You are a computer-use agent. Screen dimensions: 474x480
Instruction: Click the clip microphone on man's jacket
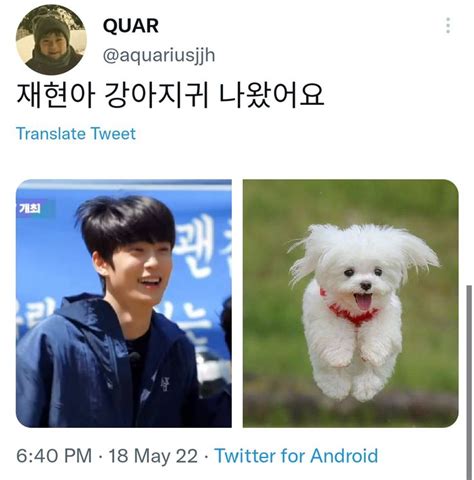click(x=135, y=357)
